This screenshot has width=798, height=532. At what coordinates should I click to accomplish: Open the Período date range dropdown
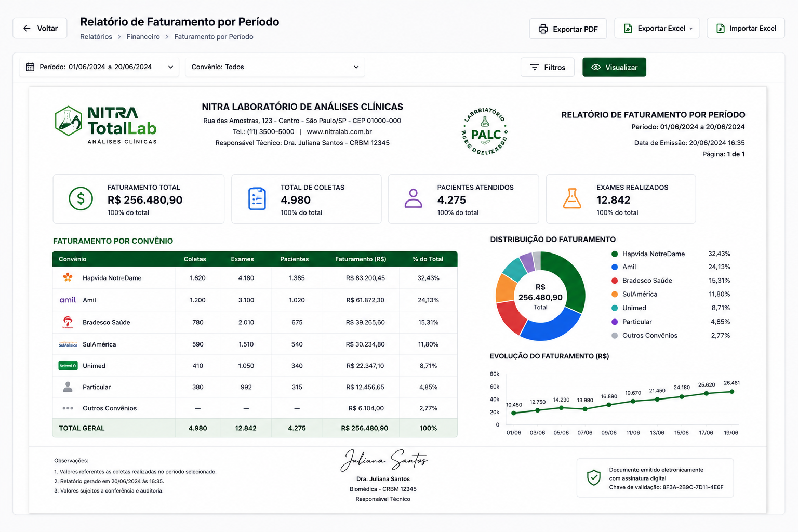click(x=99, y=67)
